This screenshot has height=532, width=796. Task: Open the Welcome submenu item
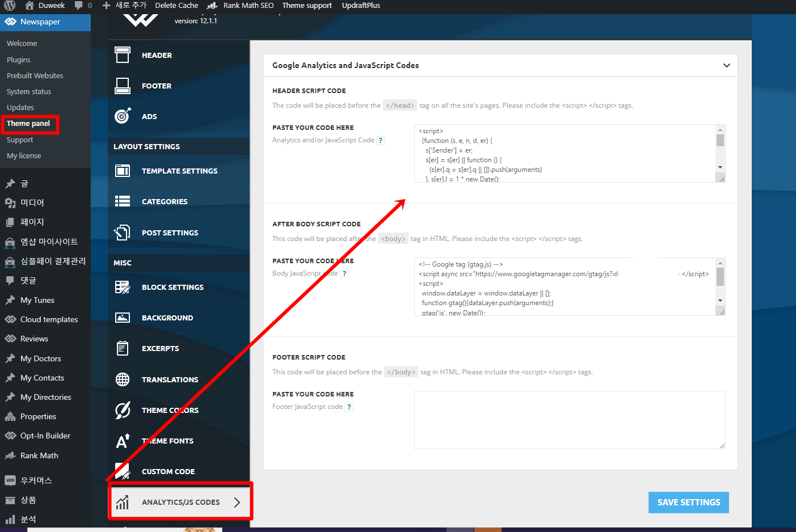(x=22, y=43)
